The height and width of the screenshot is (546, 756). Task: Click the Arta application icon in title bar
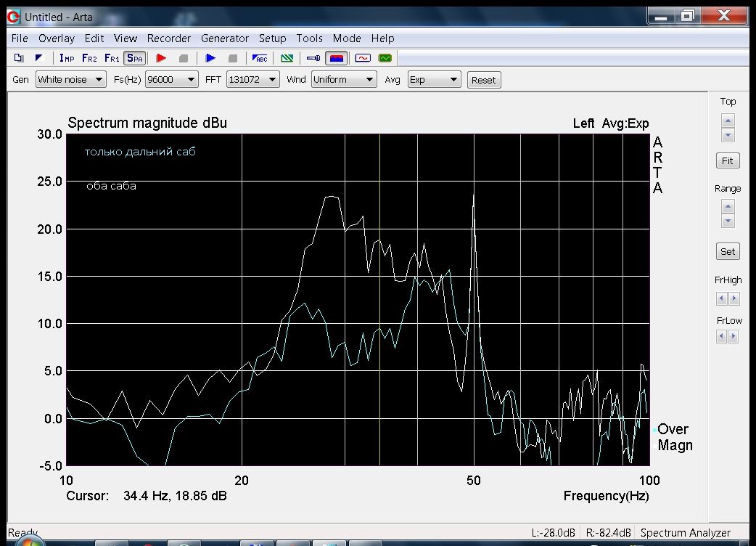point(14,17)
